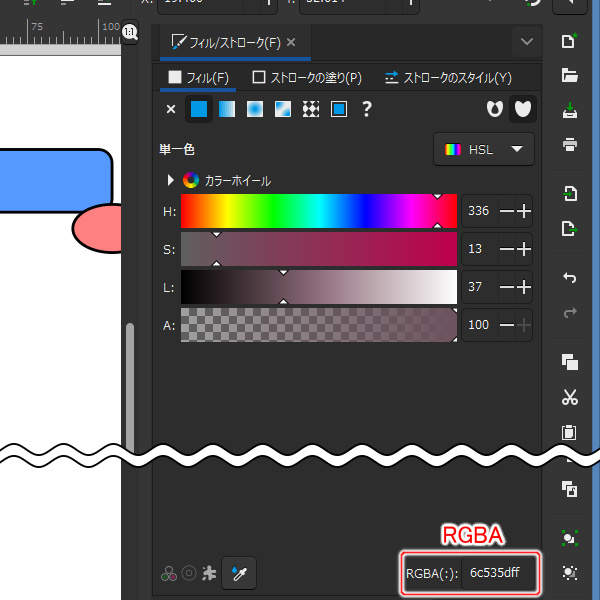This screenshot has width=600, height=600.
Task: Choose the linear gradient paint type
Action: 227,109
